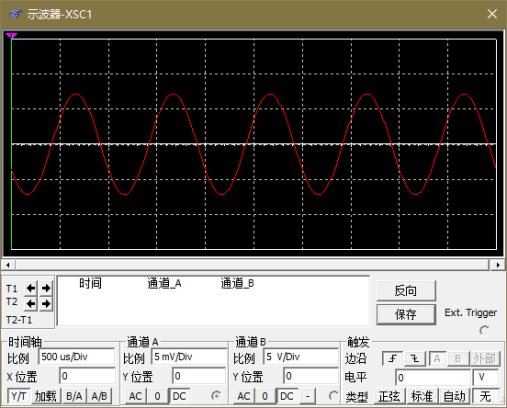Select Channel B radio button
Viewport: 507px width, 408px height.
(x=333, y=396)
